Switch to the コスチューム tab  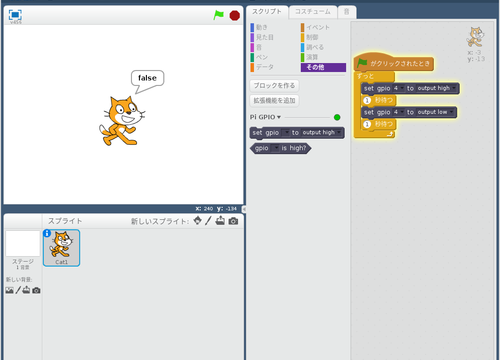coord(313,12)
